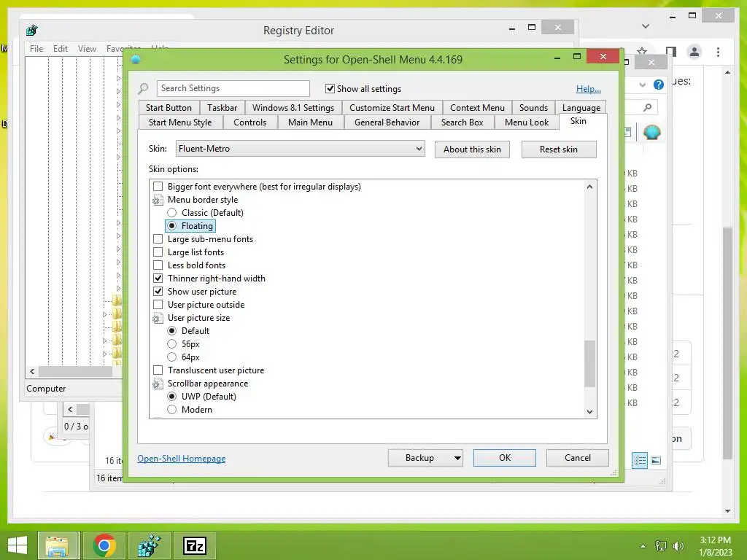Toggle the Show all settings checkbox
747x560 pixels.
point(330,88)
